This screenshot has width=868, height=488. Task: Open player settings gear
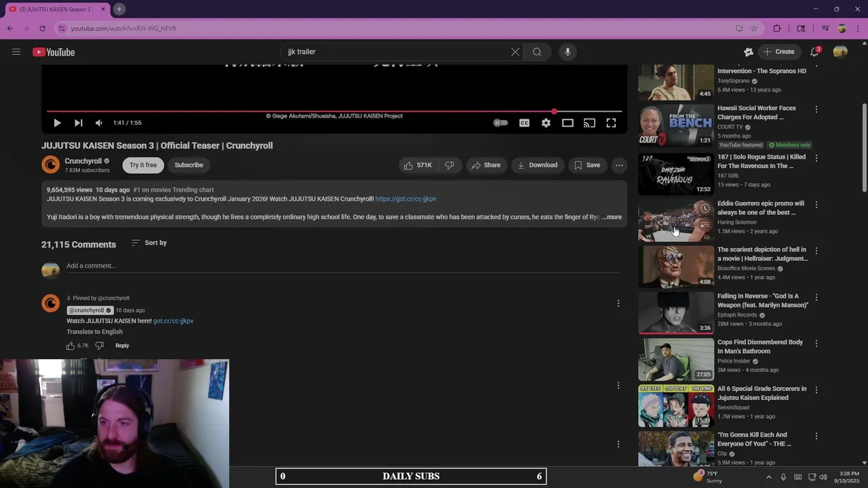(546, 123)
